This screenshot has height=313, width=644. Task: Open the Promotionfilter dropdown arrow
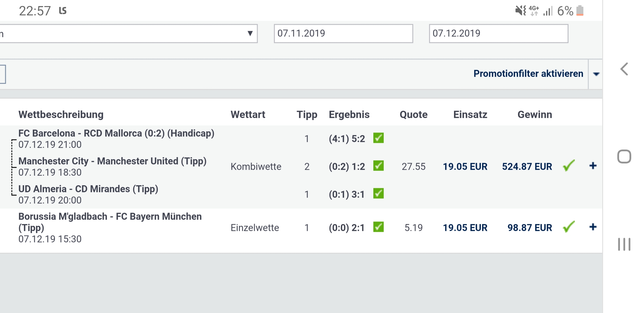596,74
